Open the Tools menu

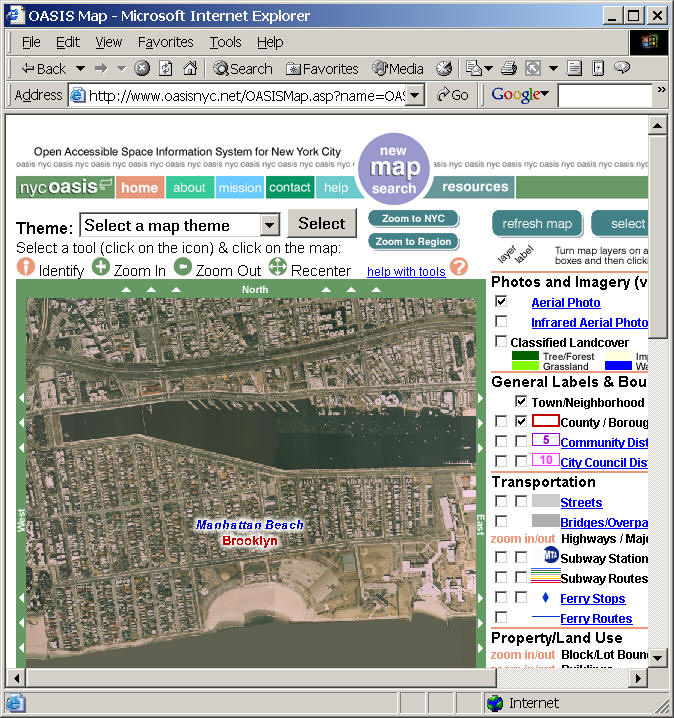[x=225, y=42]
